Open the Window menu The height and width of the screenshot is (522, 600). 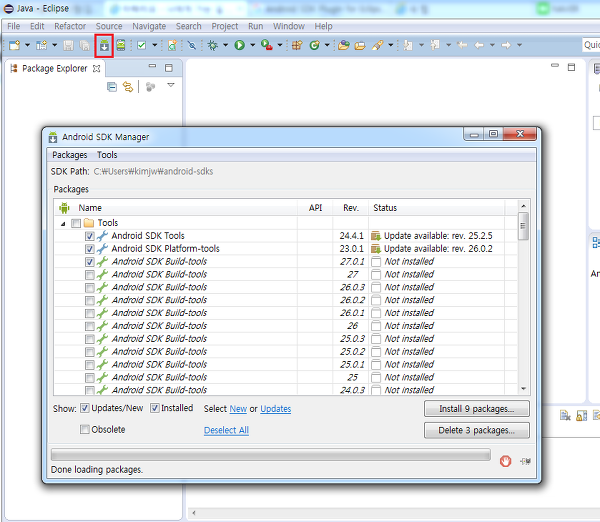pos(289,26)
